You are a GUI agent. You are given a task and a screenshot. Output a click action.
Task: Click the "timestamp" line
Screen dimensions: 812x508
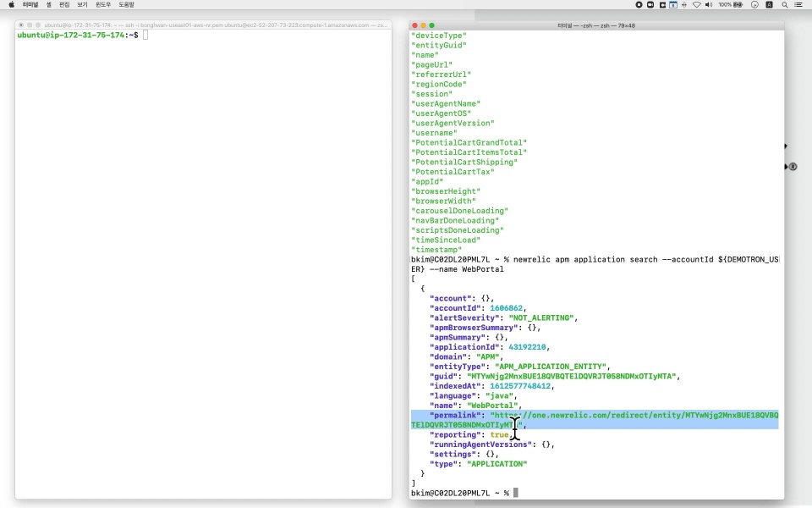tap(436, 250)
